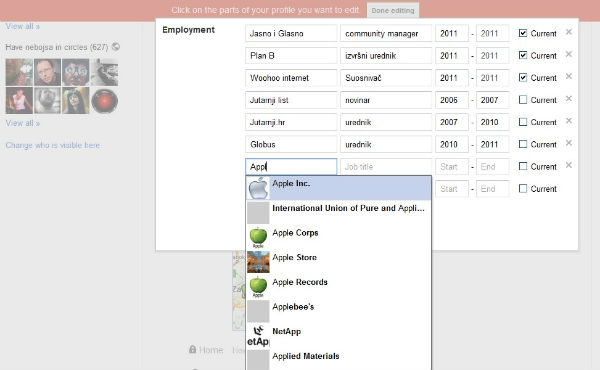This screenshot has width=600, height=370.
Task: Pick NetApp from the suggestions
Action: pos(338,336)
